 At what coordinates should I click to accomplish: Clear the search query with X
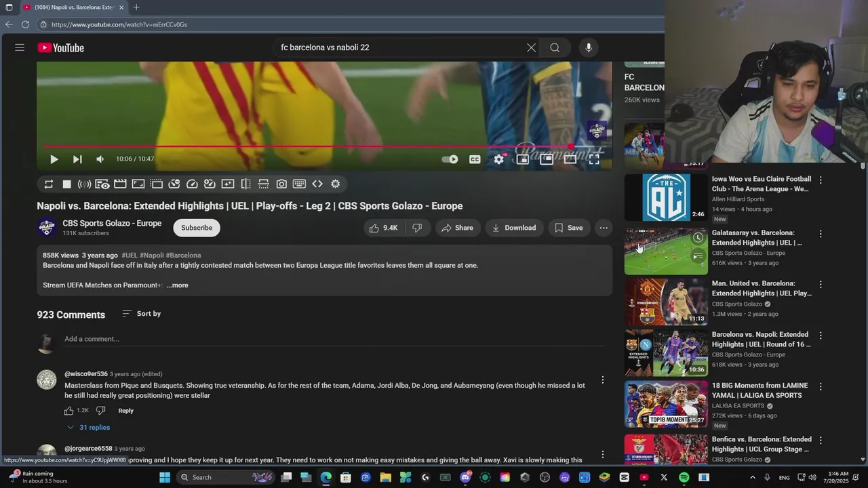pyautogui.click(x=531, y=47)
